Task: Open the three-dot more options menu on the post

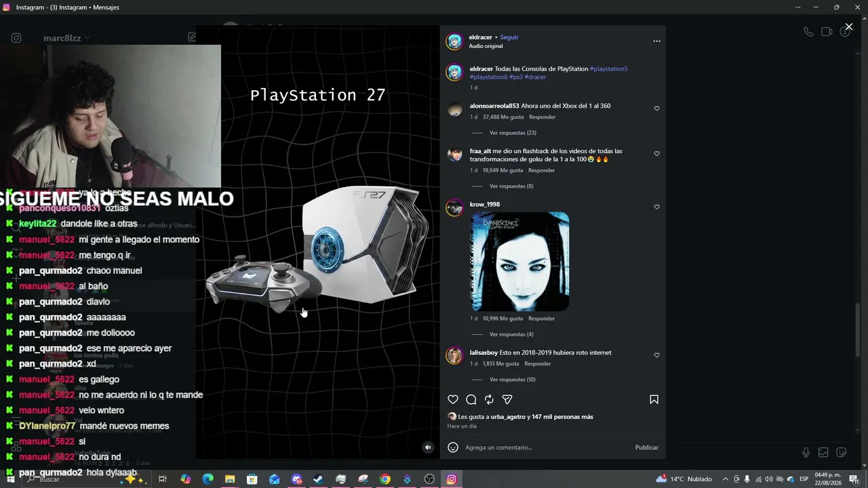Action: [656, 41]
